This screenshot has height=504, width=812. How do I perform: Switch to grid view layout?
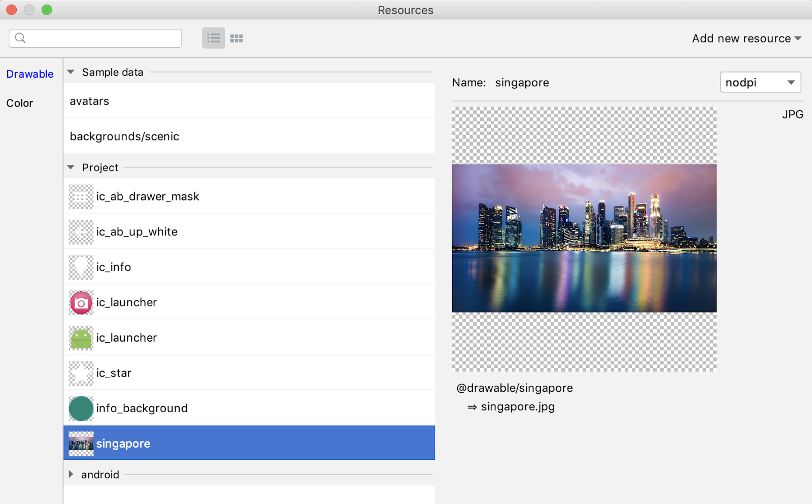pyautogui.click(x=236, y=39)
